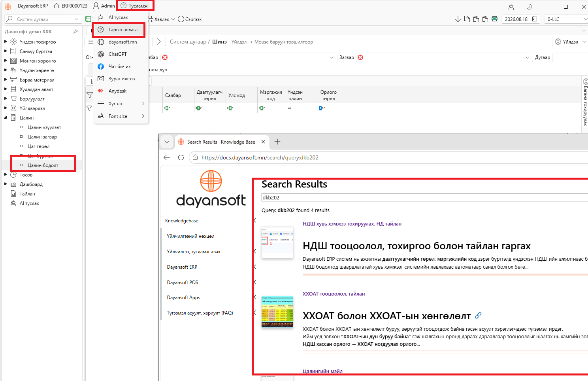Pin the Даянсофт демо ХХК sidebar
Image resolution: width=588 pixels, height=381 pixels.
pyautogui.click(x=75, y=32)
